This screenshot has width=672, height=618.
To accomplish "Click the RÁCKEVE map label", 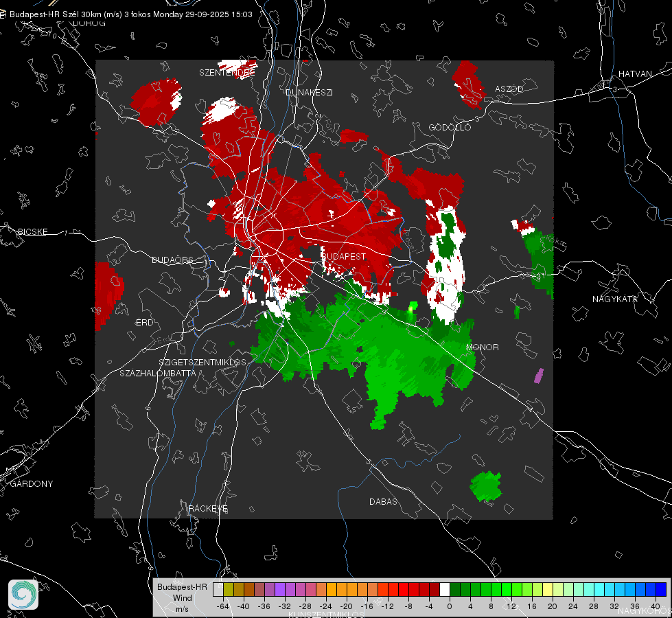I will pos(208,508).
